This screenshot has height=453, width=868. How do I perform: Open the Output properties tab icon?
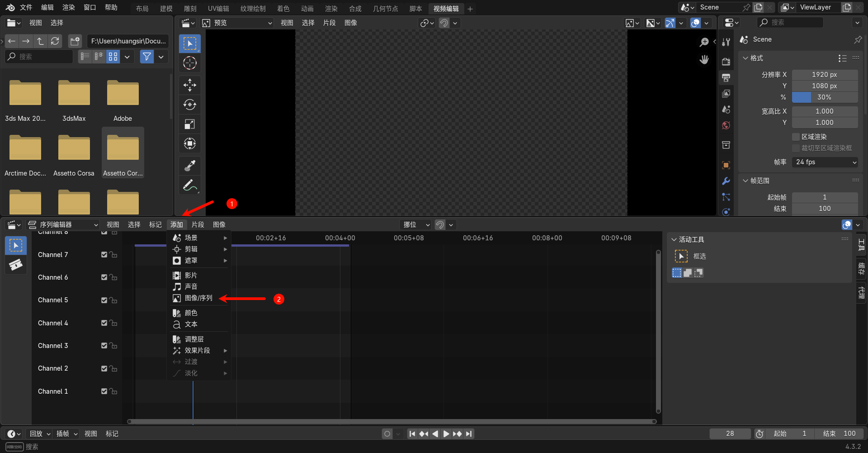tap(726, 78)
